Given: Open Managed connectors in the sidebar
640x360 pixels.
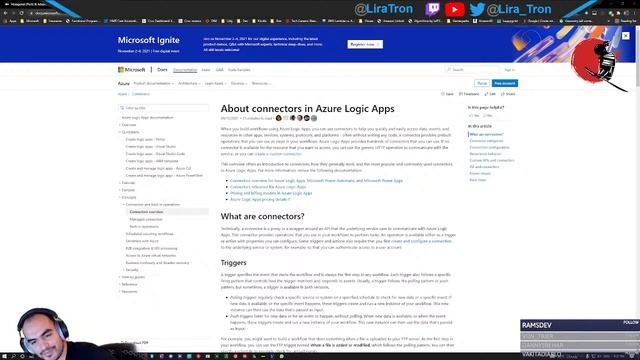Looking at the screenshot, I should [146, 220].
